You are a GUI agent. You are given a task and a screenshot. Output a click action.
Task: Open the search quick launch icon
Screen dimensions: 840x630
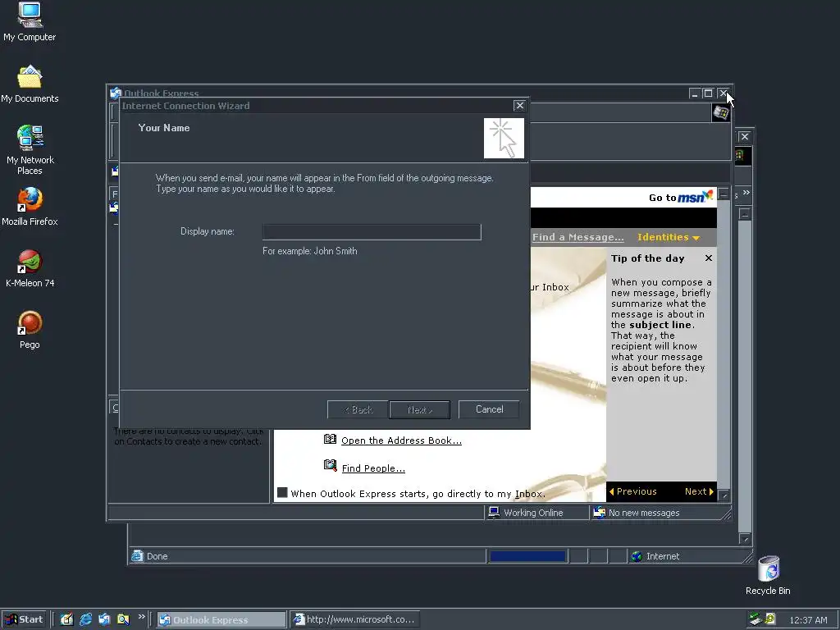(x=123, y=619)
